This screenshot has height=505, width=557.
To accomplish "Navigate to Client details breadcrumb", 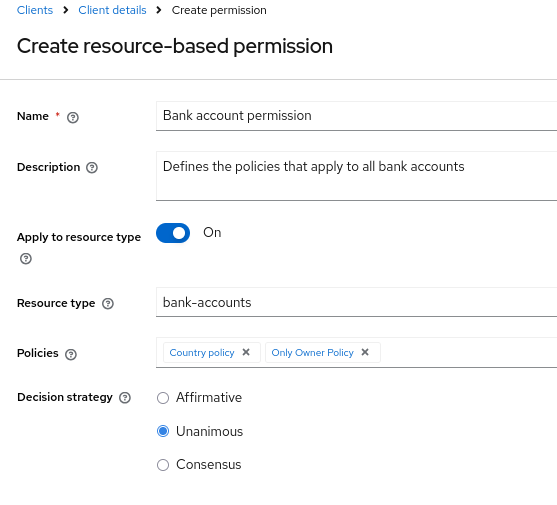I will 112,10.
